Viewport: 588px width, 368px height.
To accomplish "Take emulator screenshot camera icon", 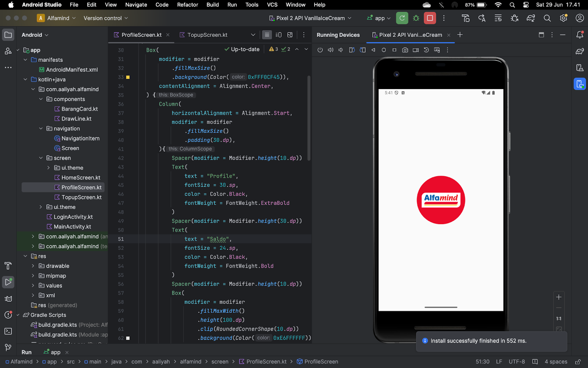I will 405,50.
